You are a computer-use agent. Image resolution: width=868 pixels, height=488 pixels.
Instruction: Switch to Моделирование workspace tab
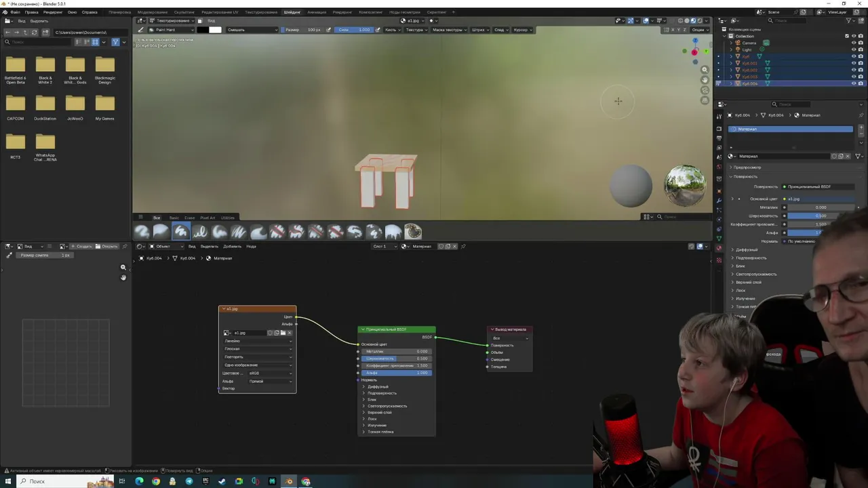(153, 12)
